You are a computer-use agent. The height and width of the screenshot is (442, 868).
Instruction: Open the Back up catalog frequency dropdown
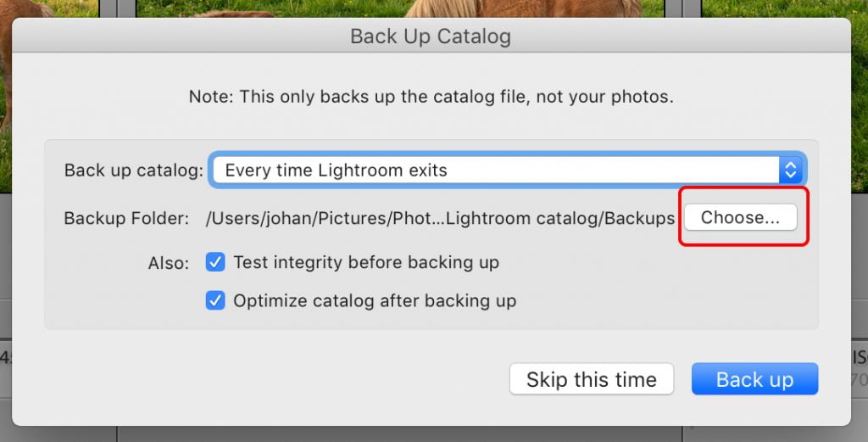pyautogui.click(x=507, y=170)
